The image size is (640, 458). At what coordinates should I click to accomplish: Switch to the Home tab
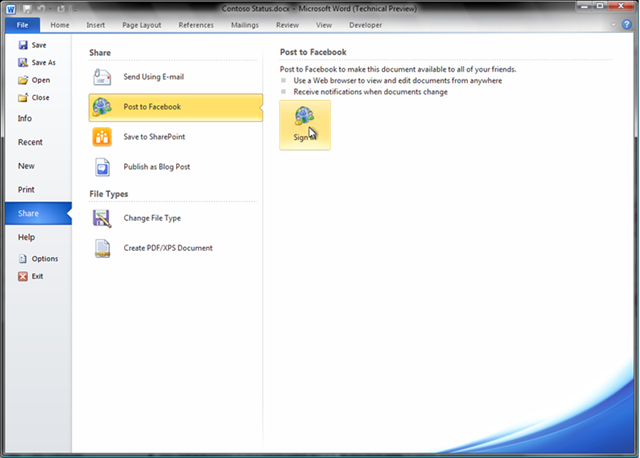click(x=60, y=25)
